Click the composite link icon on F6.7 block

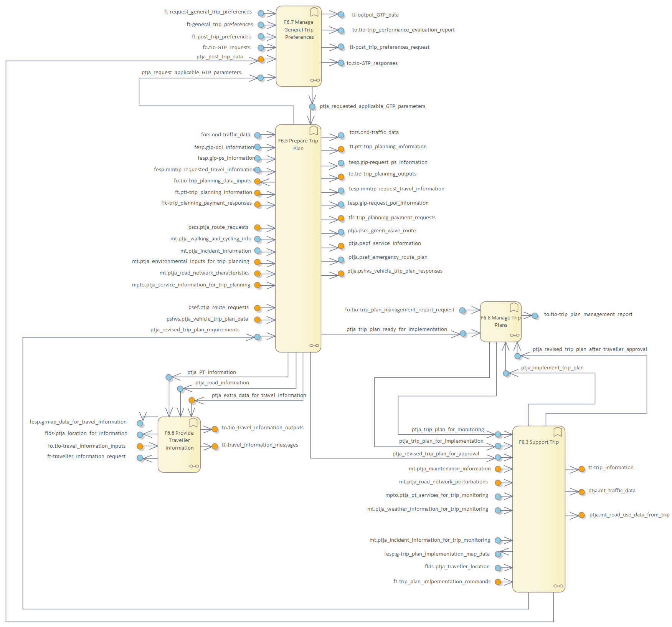pos(315,80)
